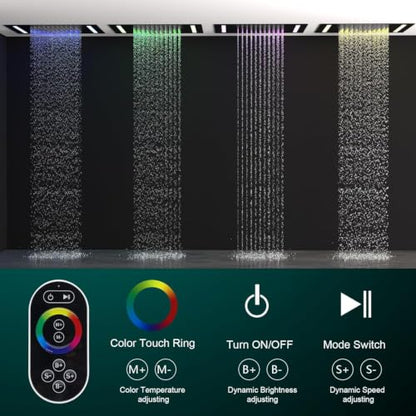The width and height of the screenshot is (416, 416).
Task: Select the yellow-lit shower head
Action: point(364,28)
